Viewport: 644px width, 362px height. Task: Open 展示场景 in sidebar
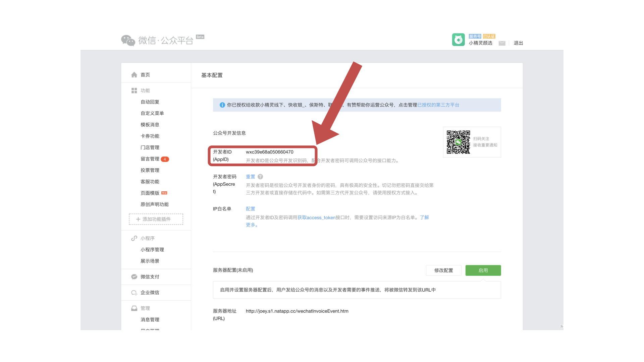tap(150, 261)
